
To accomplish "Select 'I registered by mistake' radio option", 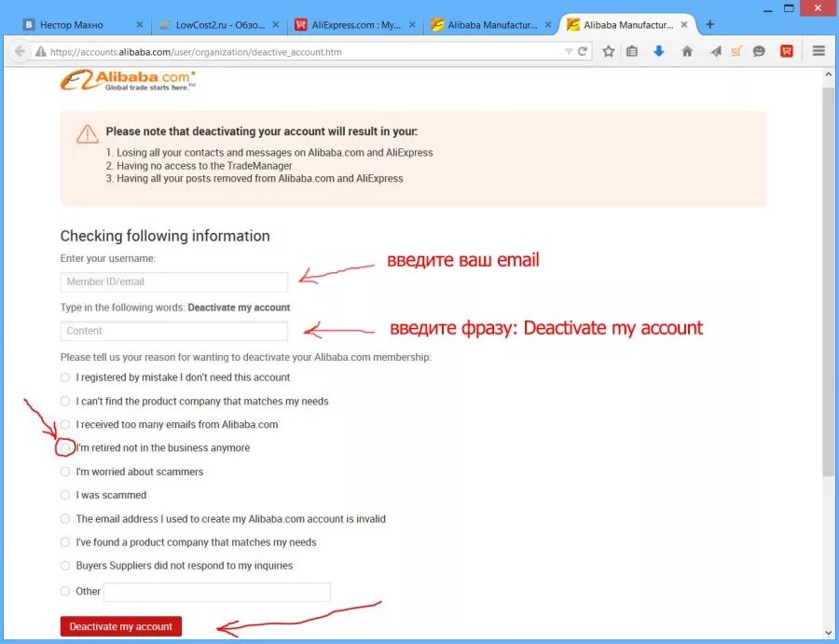I will [x=65, y=377].
